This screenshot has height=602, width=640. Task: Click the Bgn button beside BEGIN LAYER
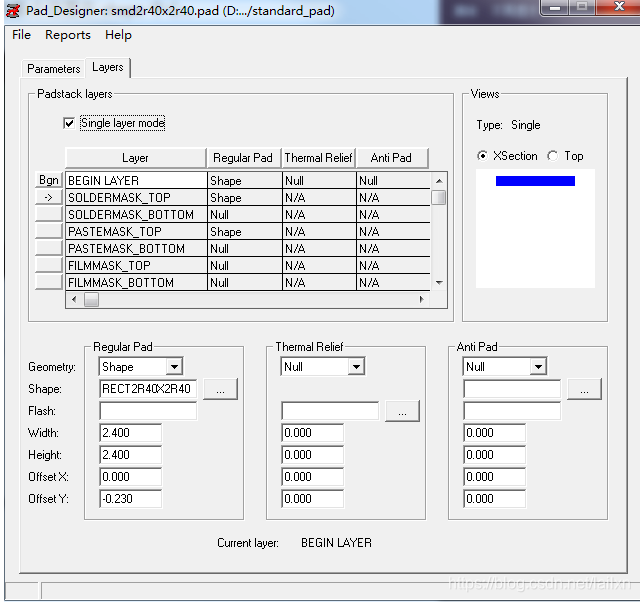(x=48, y=180)
